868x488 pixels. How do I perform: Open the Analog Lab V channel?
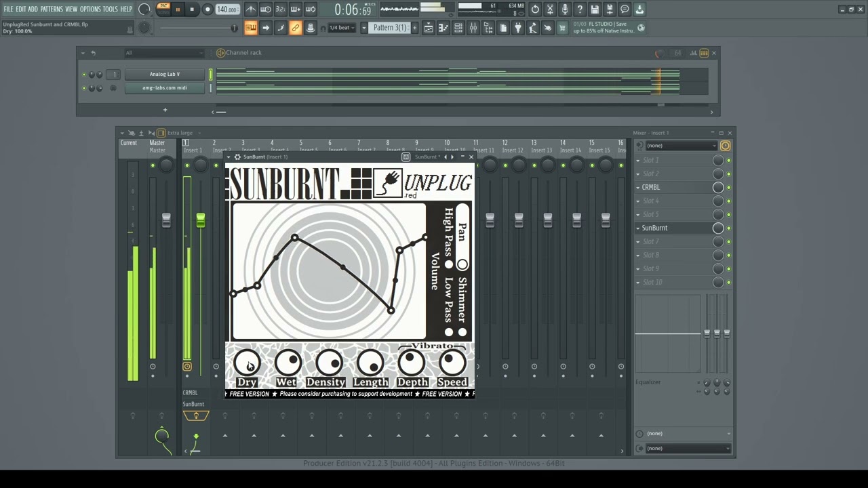[164, 75]
